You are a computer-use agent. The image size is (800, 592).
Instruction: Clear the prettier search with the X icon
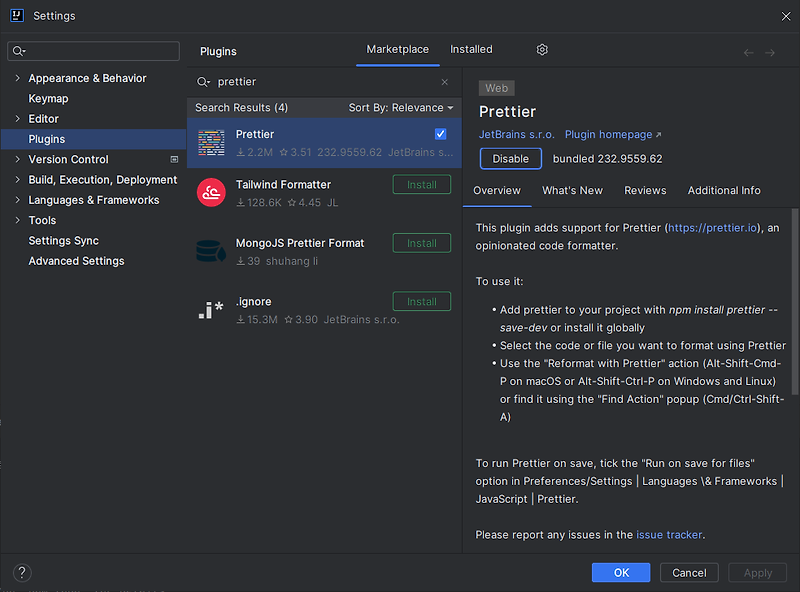tap(444, 81)
